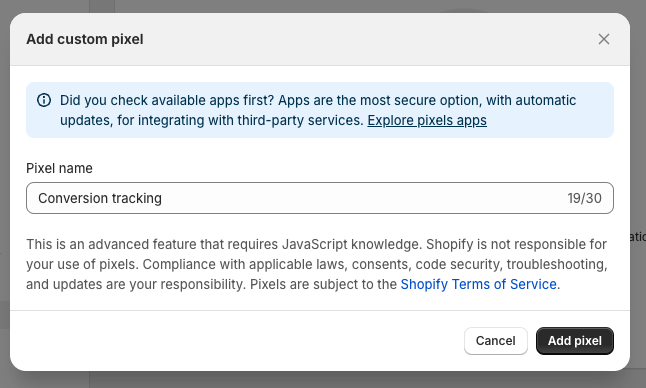The image size is (646, 388).
Task: Click the cut-off text right of the dialog
Action: [x=638, y=237]
